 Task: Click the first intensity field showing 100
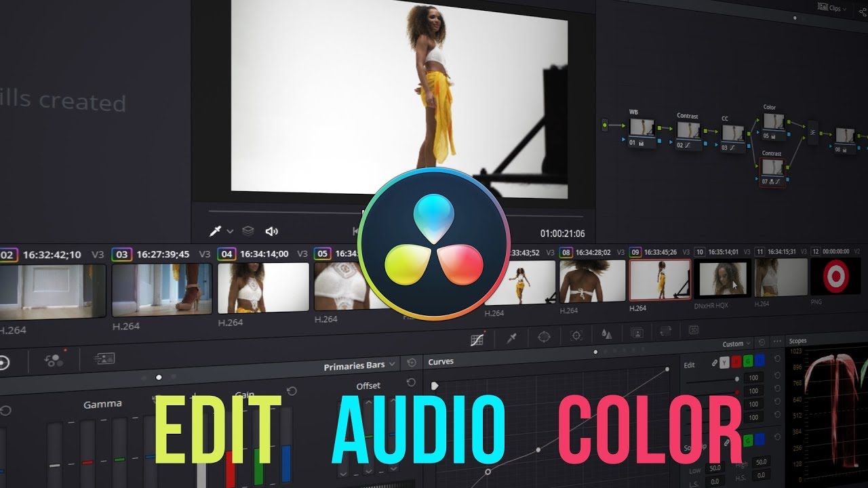pos(753,378)
